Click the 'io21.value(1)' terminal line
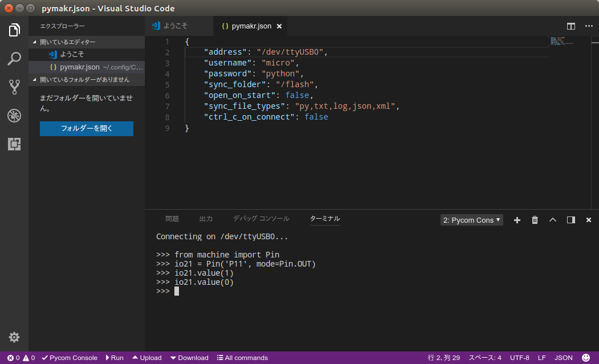The height and width of the screenshot is (364, 599). point(204,273)
